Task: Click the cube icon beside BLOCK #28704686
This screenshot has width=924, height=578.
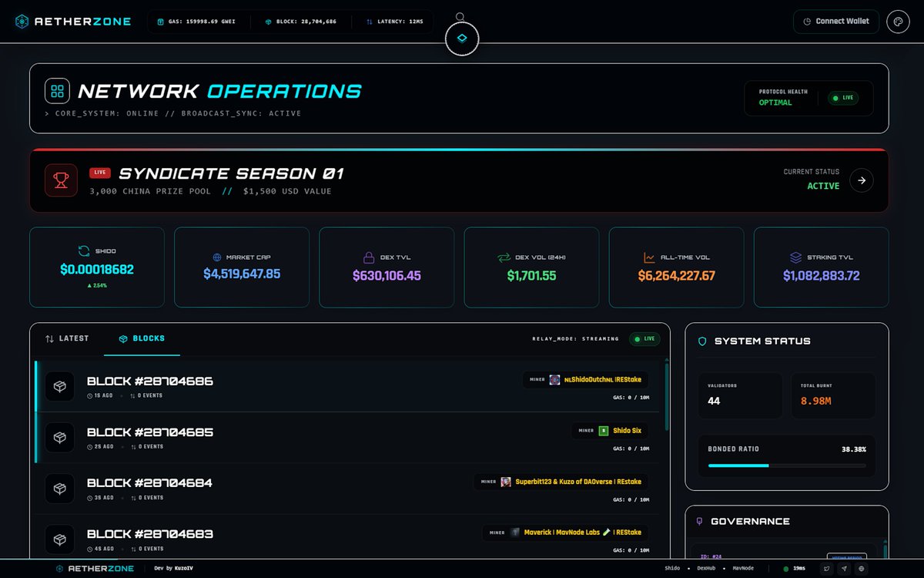Action: [60, 386]
